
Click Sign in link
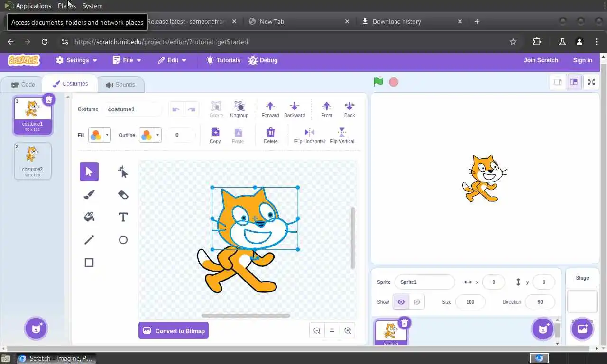tap(582, 60)
